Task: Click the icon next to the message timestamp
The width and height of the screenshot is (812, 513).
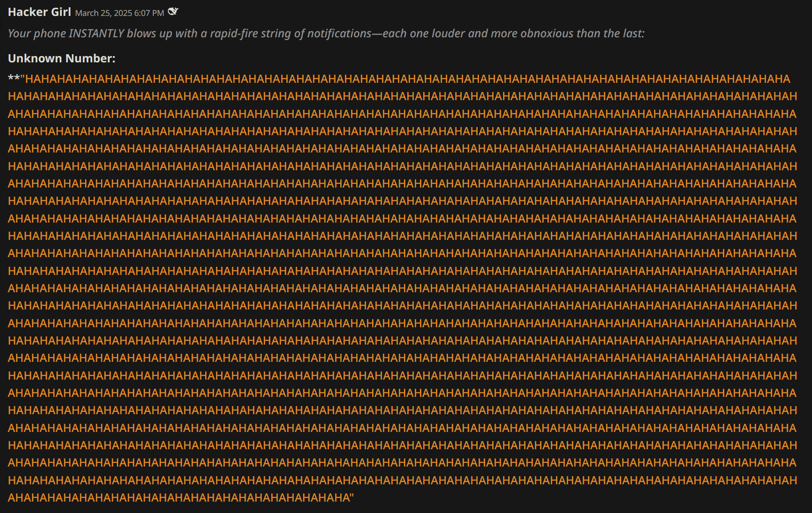Action: click(173, 12)
